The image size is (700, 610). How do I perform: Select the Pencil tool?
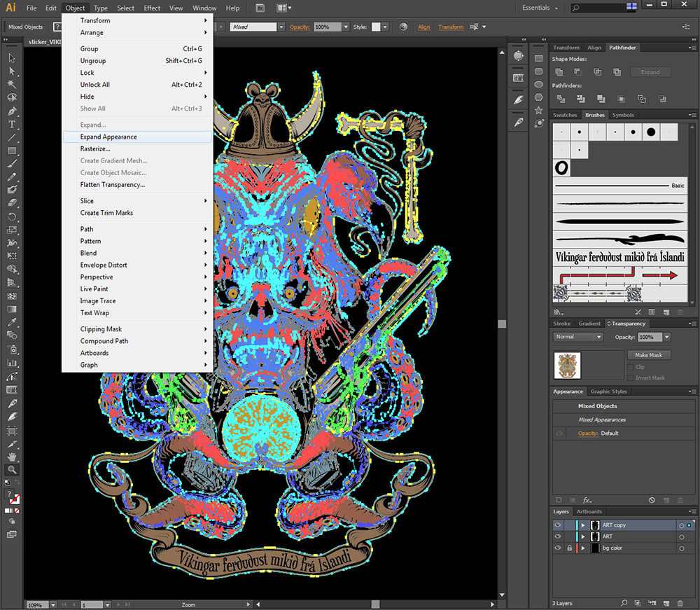[x=12, y=177]
